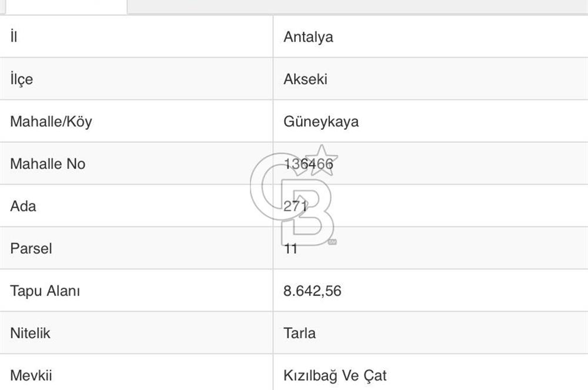This screenshot has width=588, height=390.
Task: Click the Antalya value cell
Action: pos(308,37)
